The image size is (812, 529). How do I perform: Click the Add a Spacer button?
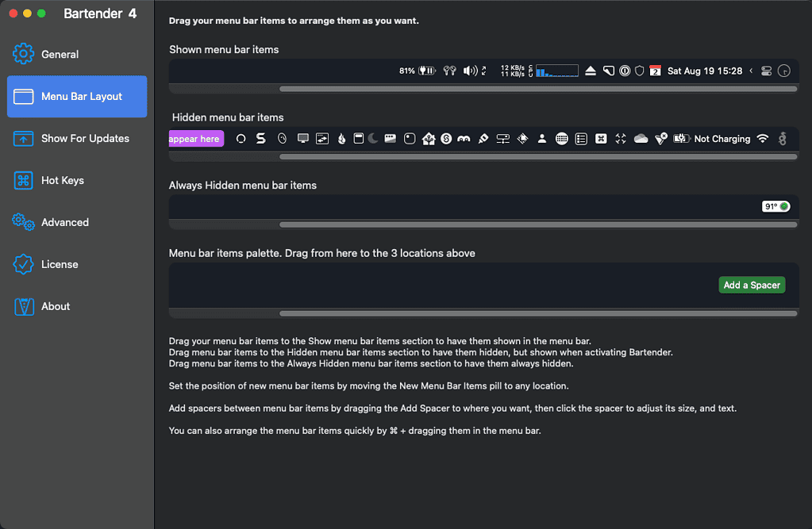pos(752,286)
